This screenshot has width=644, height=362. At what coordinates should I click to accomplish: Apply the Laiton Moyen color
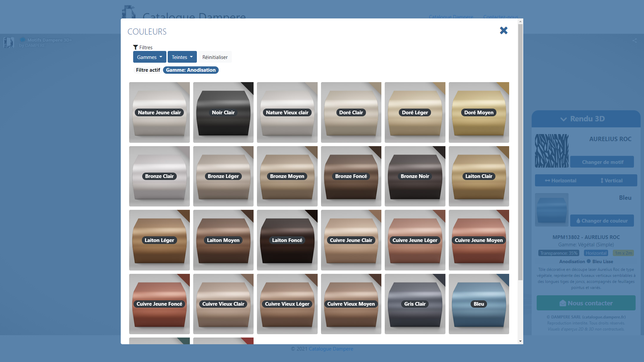pos(223,240)
